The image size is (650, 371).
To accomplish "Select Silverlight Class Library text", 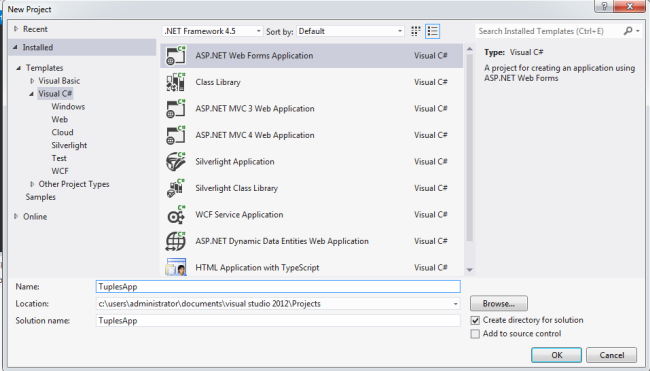I will (237, 188).
